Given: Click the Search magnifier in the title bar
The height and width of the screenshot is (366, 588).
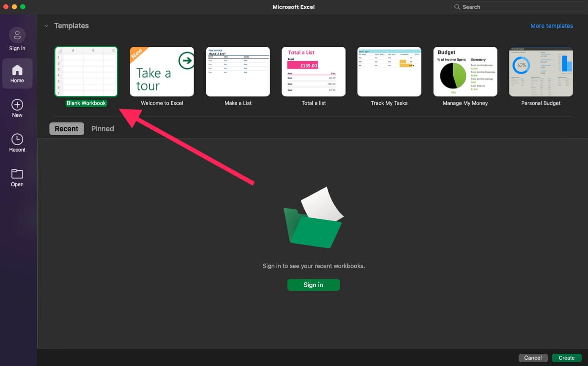Looking at the screenshot, I should point(457,7).
